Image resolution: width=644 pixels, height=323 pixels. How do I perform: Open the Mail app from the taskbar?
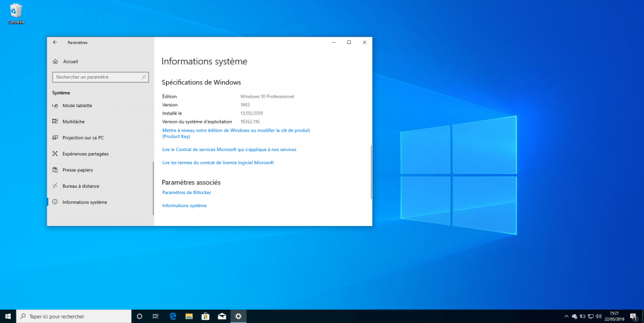pos(222,317)
